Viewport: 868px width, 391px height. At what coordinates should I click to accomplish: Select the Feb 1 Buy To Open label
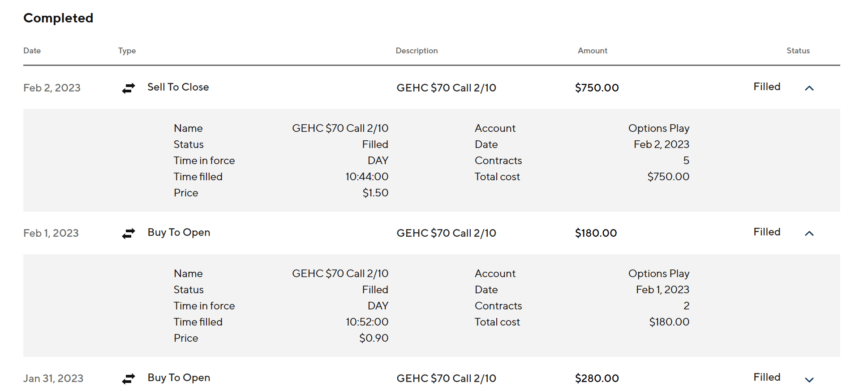[x=179, y=232]
